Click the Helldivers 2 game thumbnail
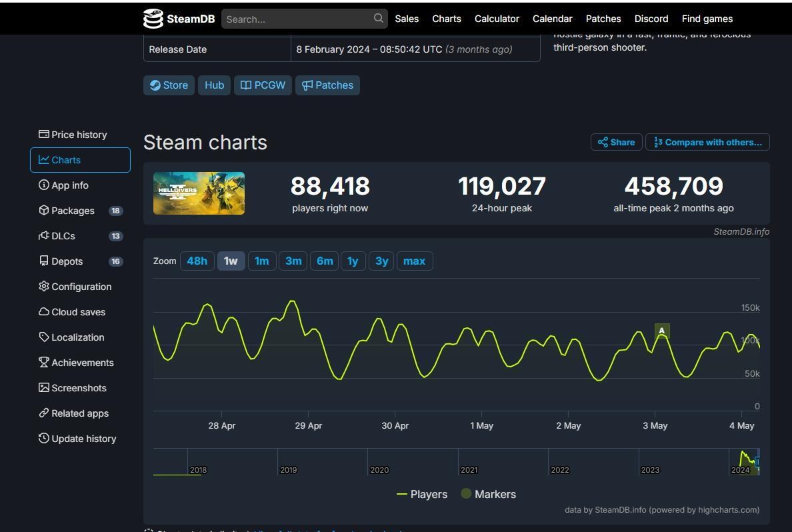 tap(199, 193)
